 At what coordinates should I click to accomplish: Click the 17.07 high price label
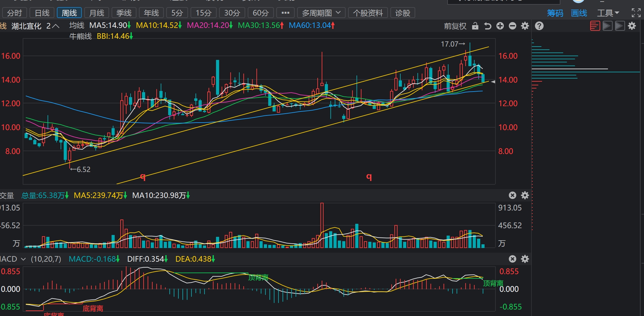[x=453, y=44]
